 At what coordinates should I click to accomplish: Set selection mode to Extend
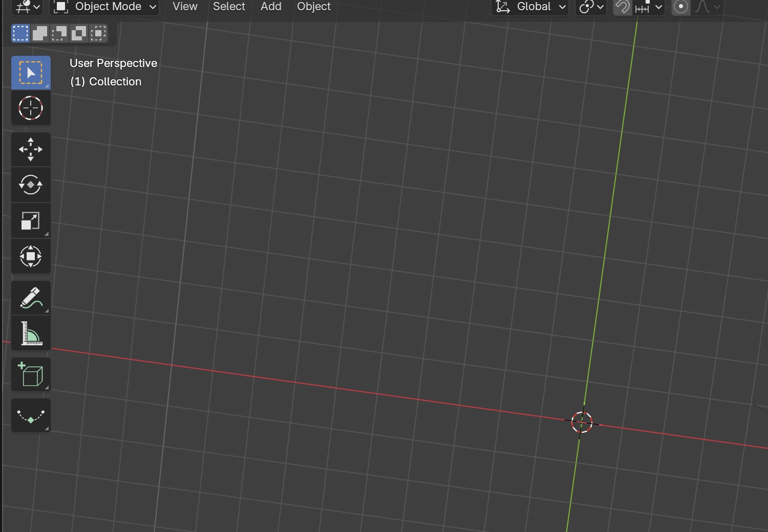point(40,33)
